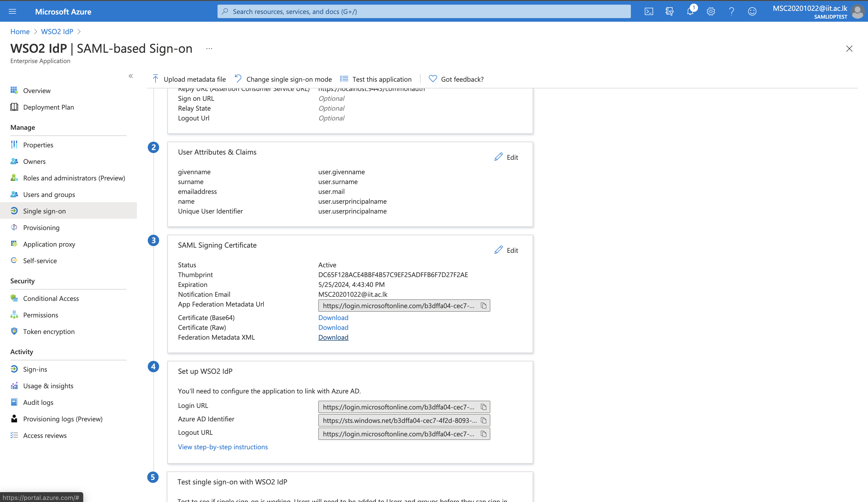Viewport: 868px width, 502px height.
Task: Click the Expiration date 5/25/2024 value
Action: (351, 284)
